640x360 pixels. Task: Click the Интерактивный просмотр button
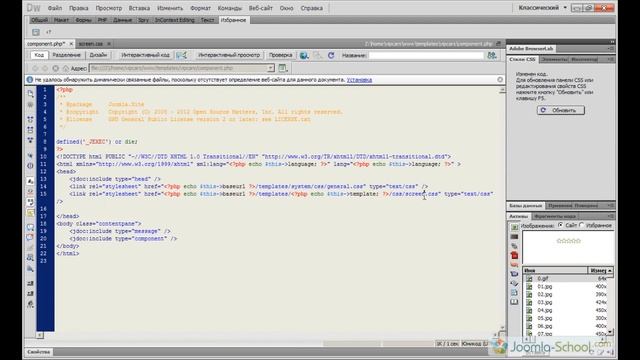point(229,55)
